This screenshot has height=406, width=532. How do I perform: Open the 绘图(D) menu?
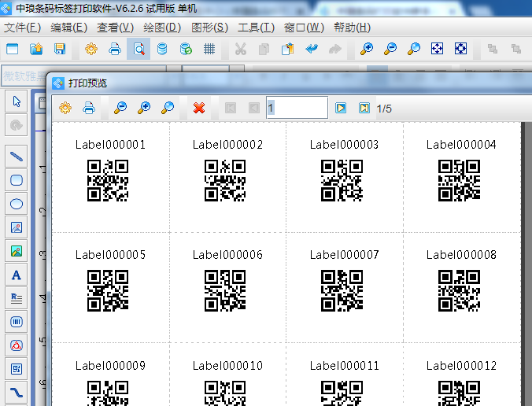162,28
